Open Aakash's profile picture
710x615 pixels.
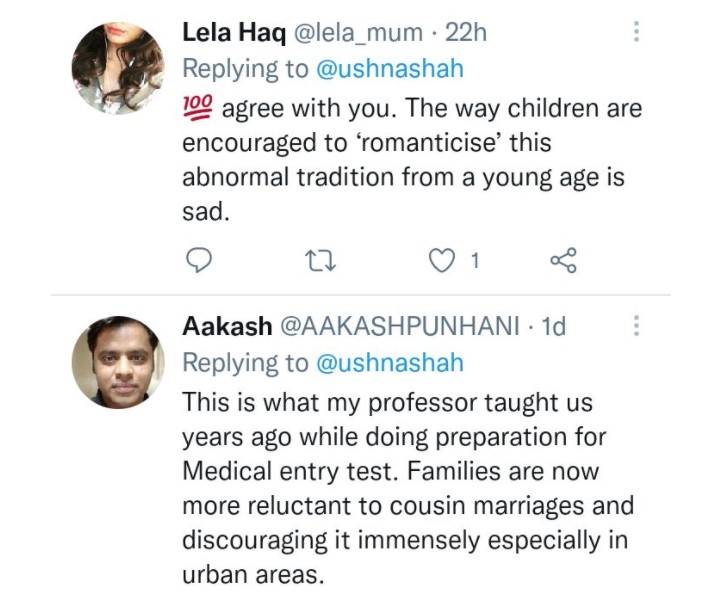118,362
